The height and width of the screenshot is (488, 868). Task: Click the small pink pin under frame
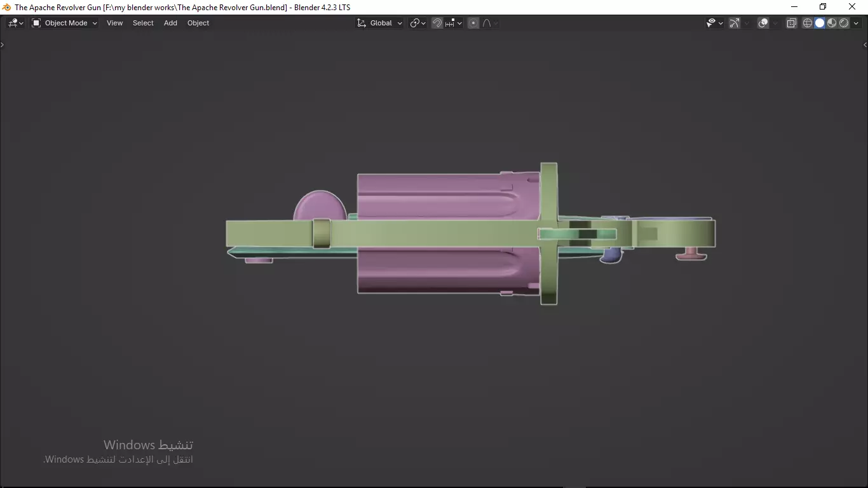(x=691, y=254)
